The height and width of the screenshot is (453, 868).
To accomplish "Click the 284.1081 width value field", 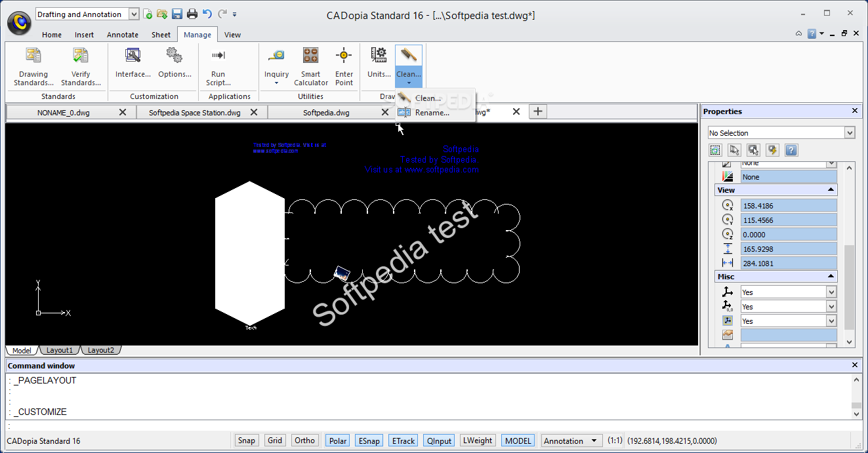I will point(789,263).
